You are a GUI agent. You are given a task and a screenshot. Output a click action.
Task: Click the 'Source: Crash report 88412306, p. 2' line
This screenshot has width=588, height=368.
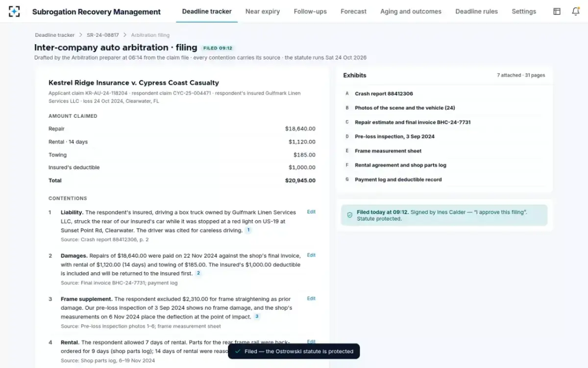(x=105, y=239)
